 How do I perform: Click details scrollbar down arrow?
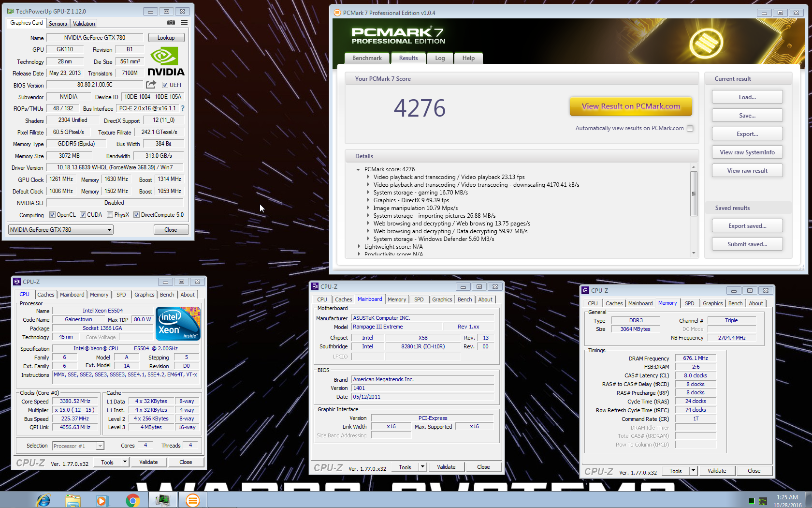pyautogui.click(x=694, y=253)
